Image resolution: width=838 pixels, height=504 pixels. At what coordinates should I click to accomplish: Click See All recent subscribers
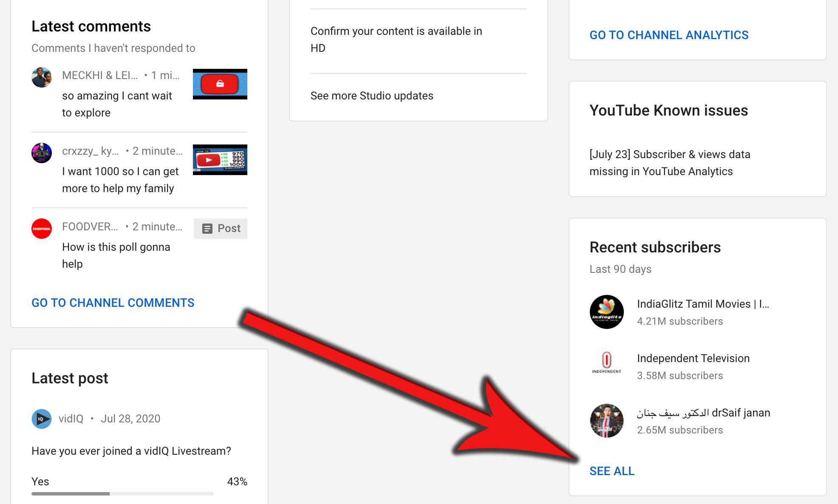tap(612, 471)
